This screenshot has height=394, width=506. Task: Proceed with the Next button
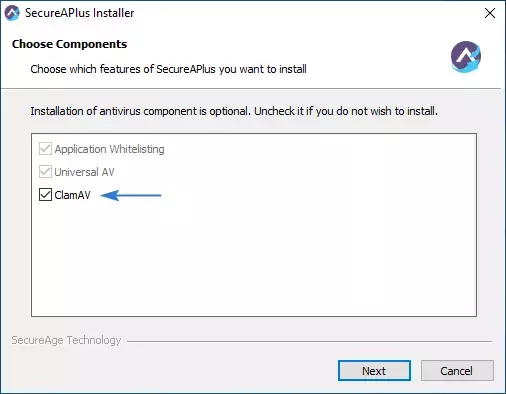(x=374, y=370)
